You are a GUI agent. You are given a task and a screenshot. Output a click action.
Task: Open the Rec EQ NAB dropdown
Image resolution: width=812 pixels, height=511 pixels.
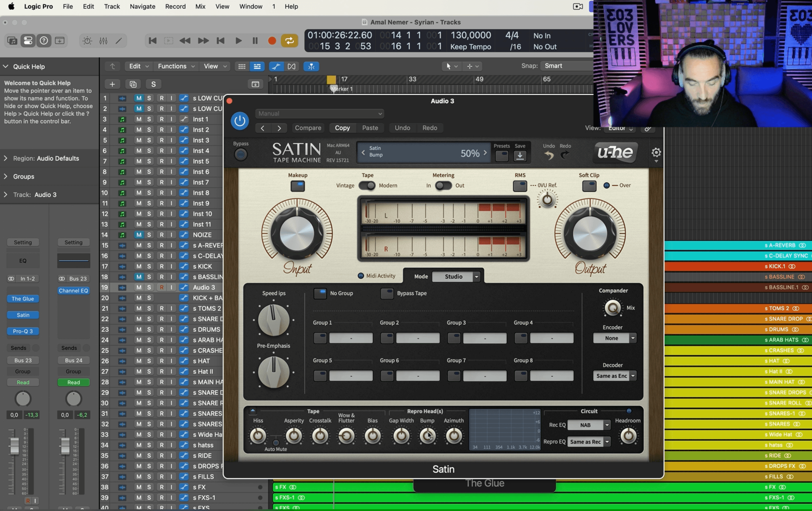click(x=589, y=425)
